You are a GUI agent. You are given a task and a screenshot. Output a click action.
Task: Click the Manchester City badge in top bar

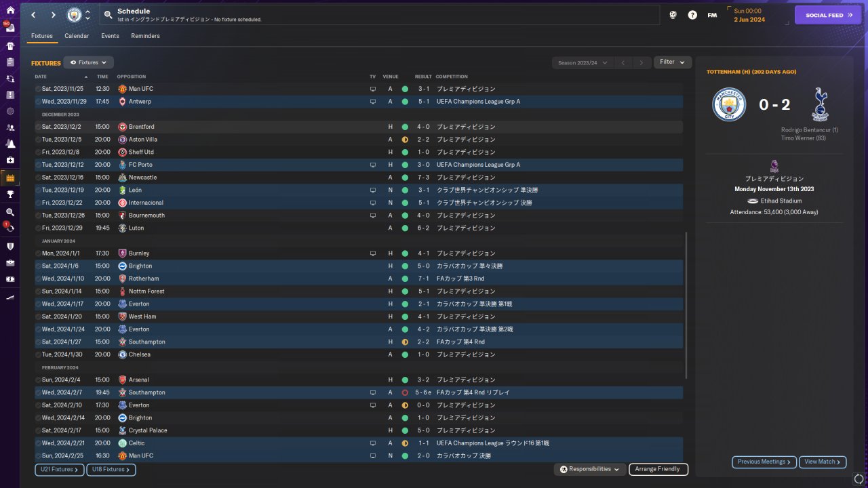click(x=74, y=15)
